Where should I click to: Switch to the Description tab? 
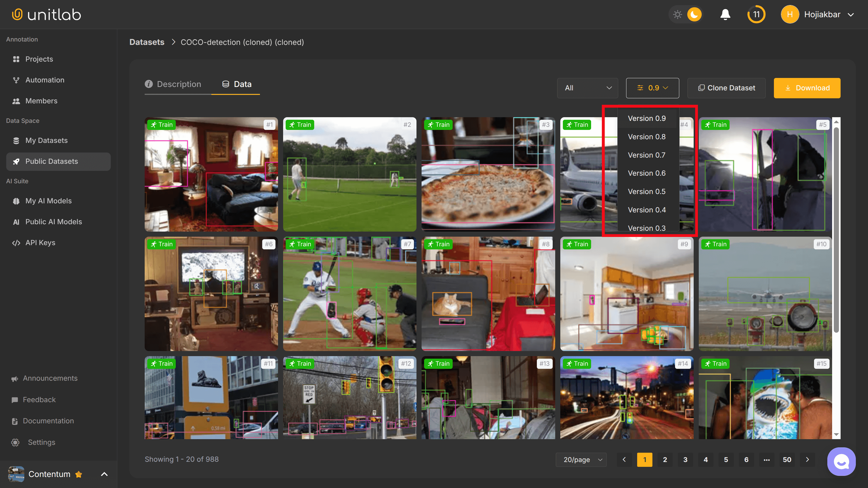tap(179, 84)
